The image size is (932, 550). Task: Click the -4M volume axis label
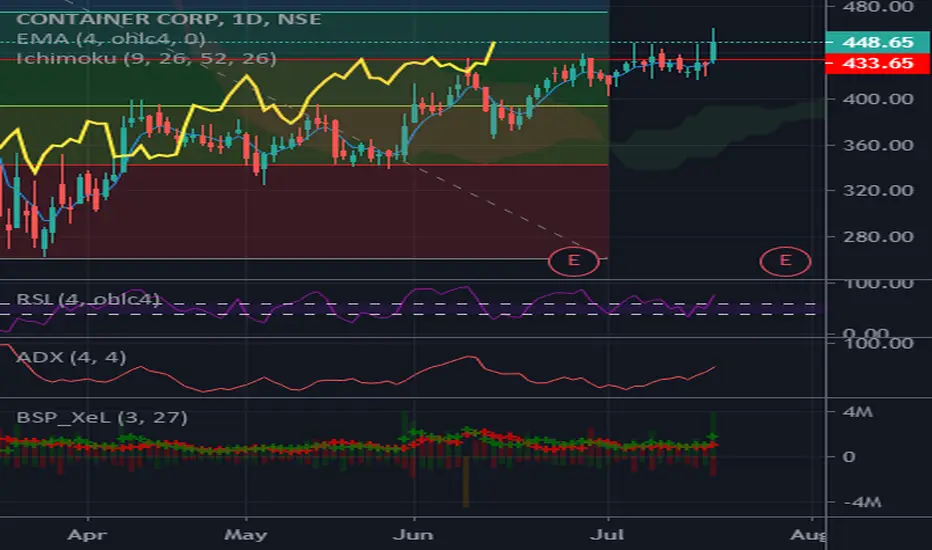click(x=862, y=502)
